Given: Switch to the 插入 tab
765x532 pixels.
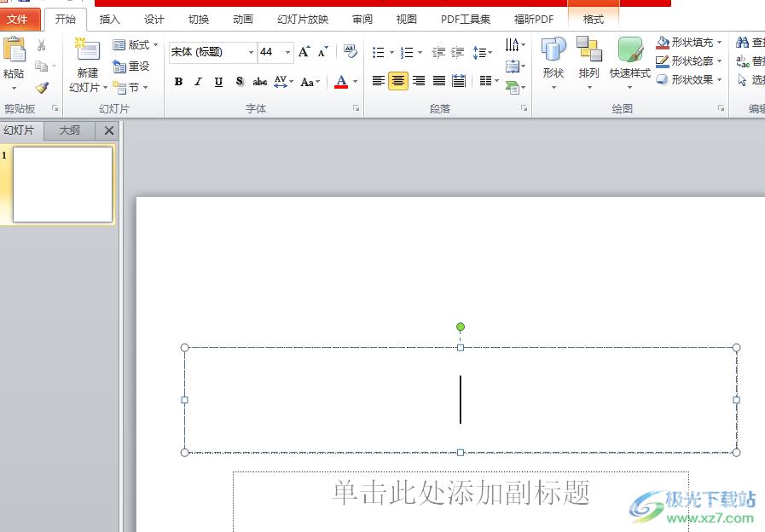Looking at the screenshot, I should (109, 20).
